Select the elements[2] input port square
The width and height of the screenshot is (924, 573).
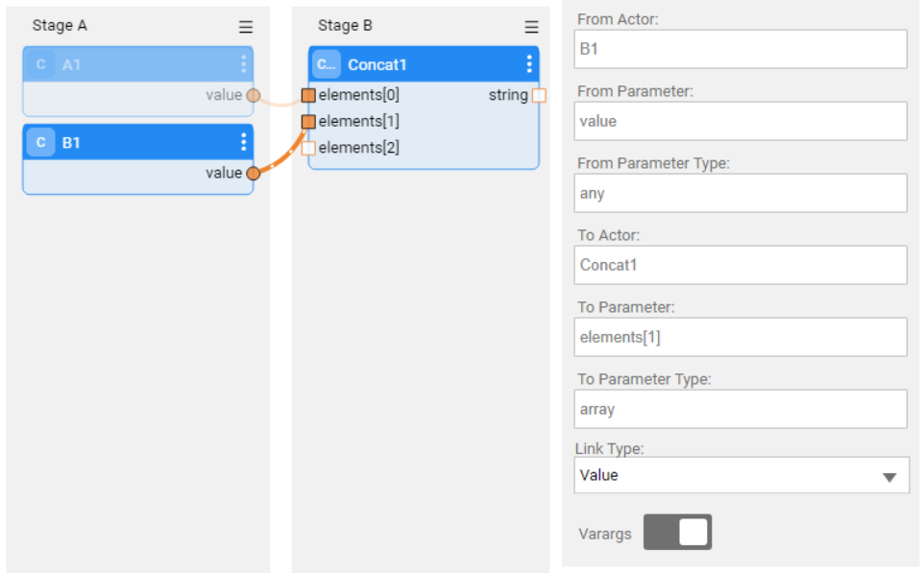click(x=308, y=147)
